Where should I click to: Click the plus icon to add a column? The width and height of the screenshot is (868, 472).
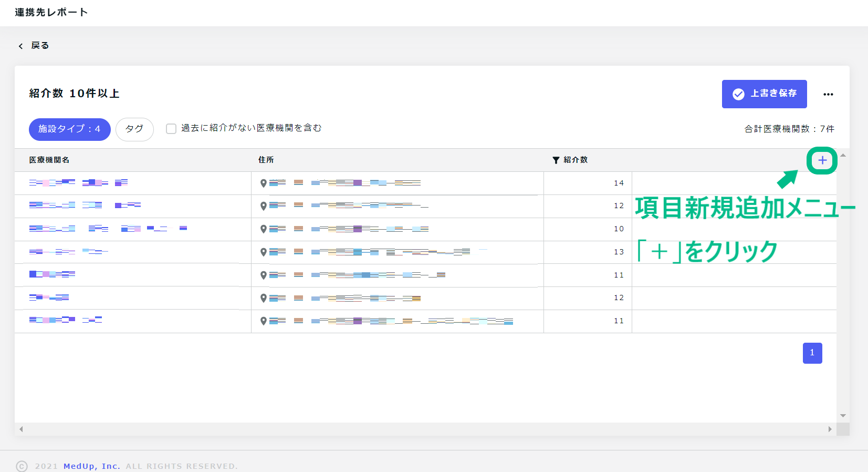pyautogui.click(x=822, y=160)
